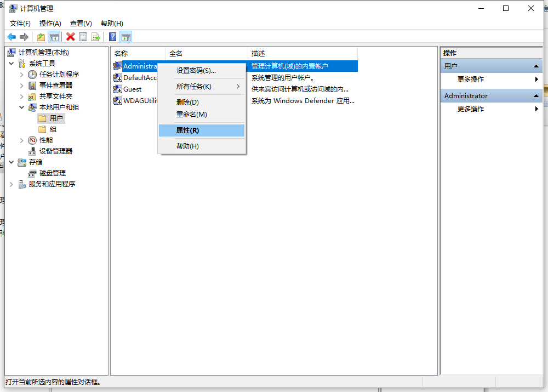The height and width of the screenshot is (392, 548).
Task: Click the blue Help question mark icon
Action: (x=112, y=37)
